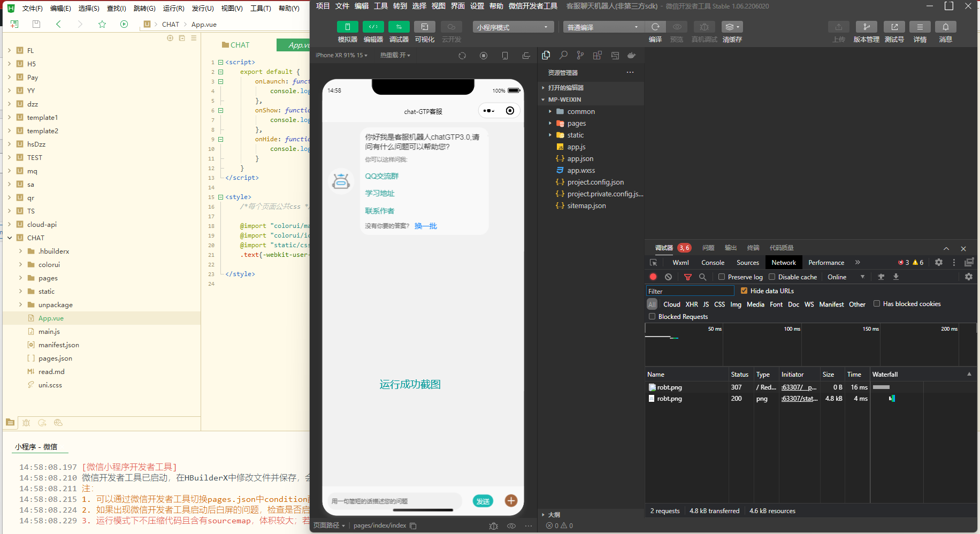Open the 运行(R) menu

pos(173,8)
